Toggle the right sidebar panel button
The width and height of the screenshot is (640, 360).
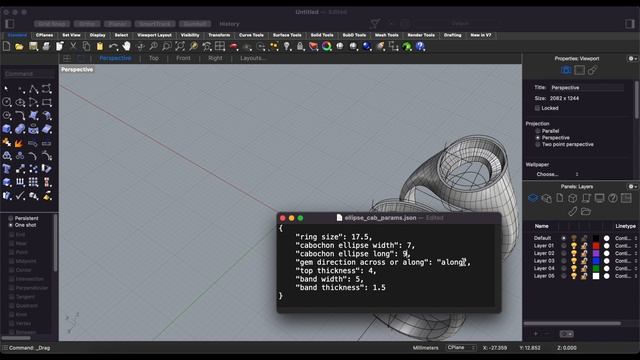pos(630,24)
